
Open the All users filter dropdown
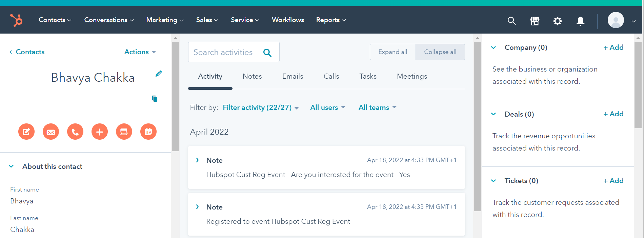click(327, 107)
